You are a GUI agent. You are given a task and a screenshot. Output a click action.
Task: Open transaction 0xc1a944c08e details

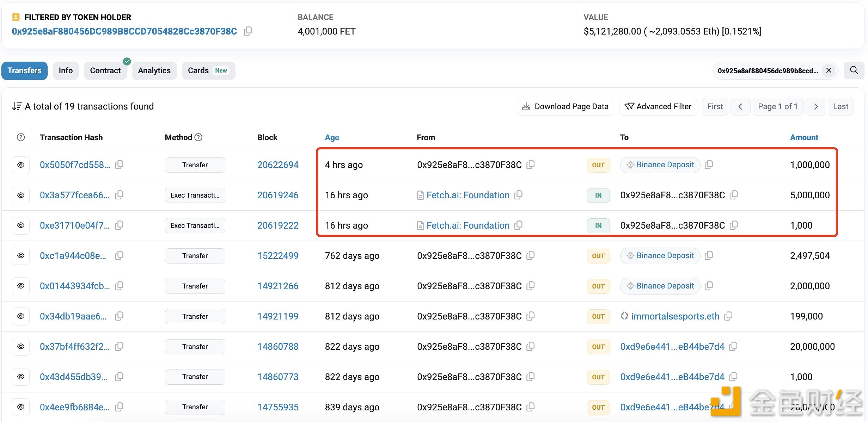[x=73, y=256]
